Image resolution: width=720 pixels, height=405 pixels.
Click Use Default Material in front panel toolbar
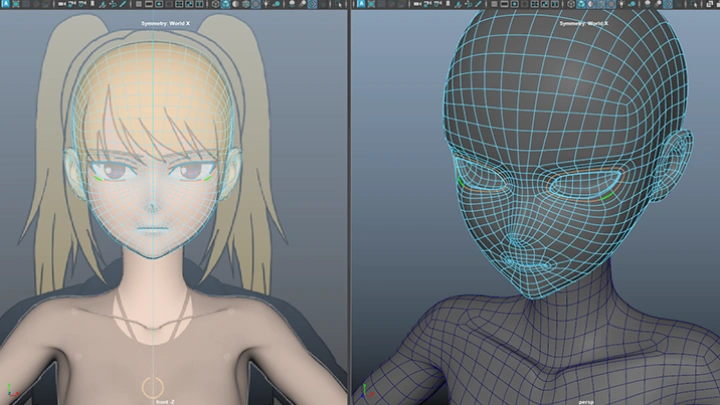pos(235,4)
